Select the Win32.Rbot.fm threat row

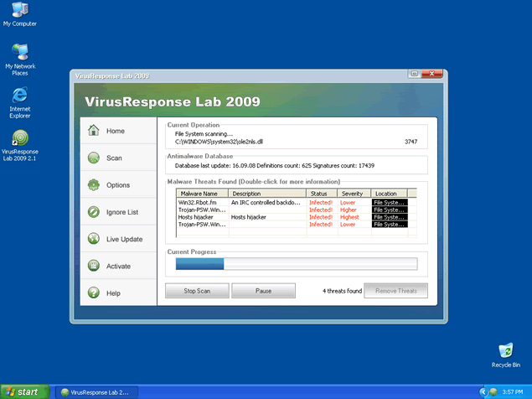[201, 203]
